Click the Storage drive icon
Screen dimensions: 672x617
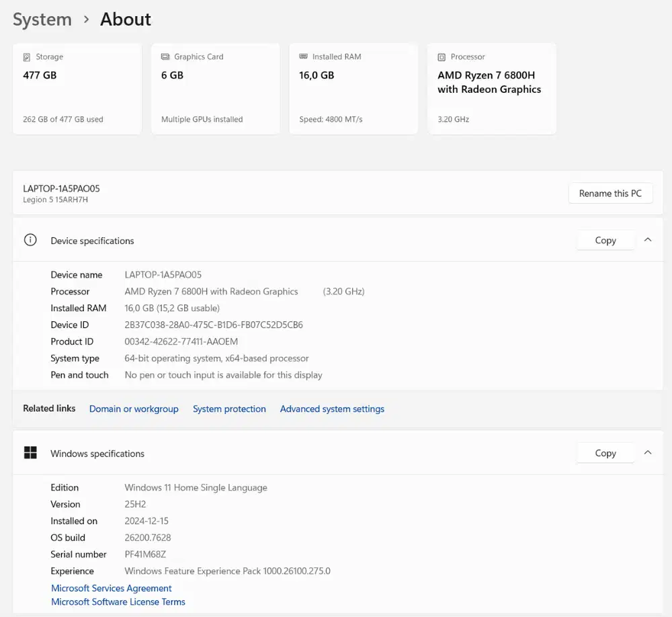click(x=27, y=57)
